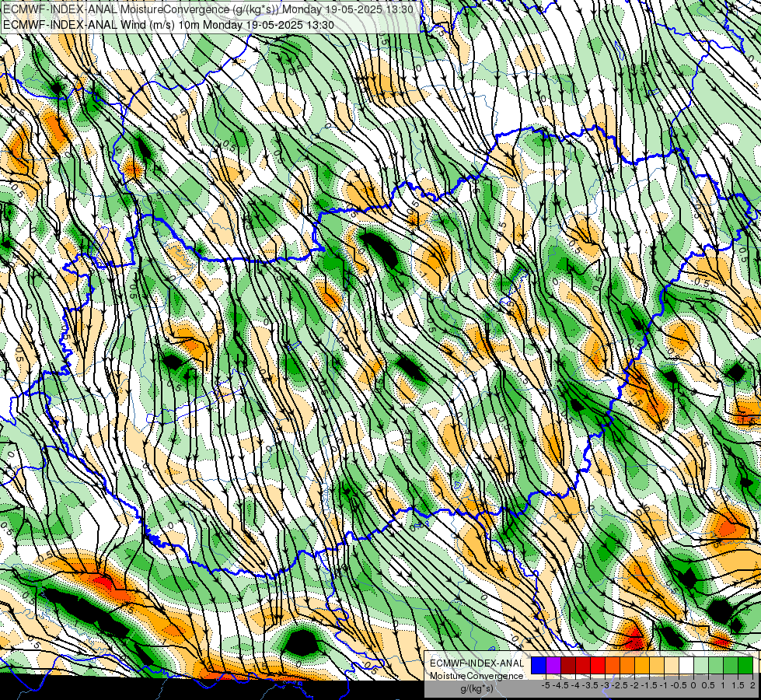The height and width of the screenshot is (700, 761).
Task: Click legend label 'MoistureConvergence'
Action: coord(476,676)
